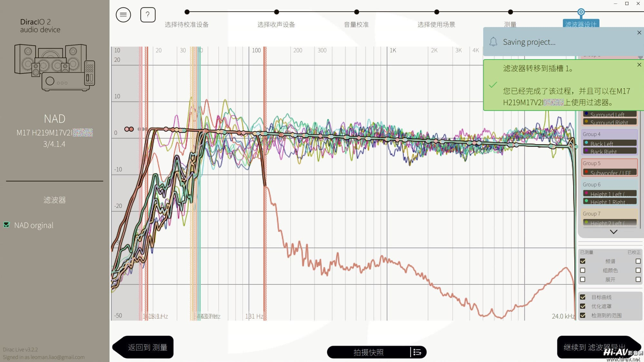Click the leftmost target curve handle pair
Screen dimensions: 644x362
point(129,129)
